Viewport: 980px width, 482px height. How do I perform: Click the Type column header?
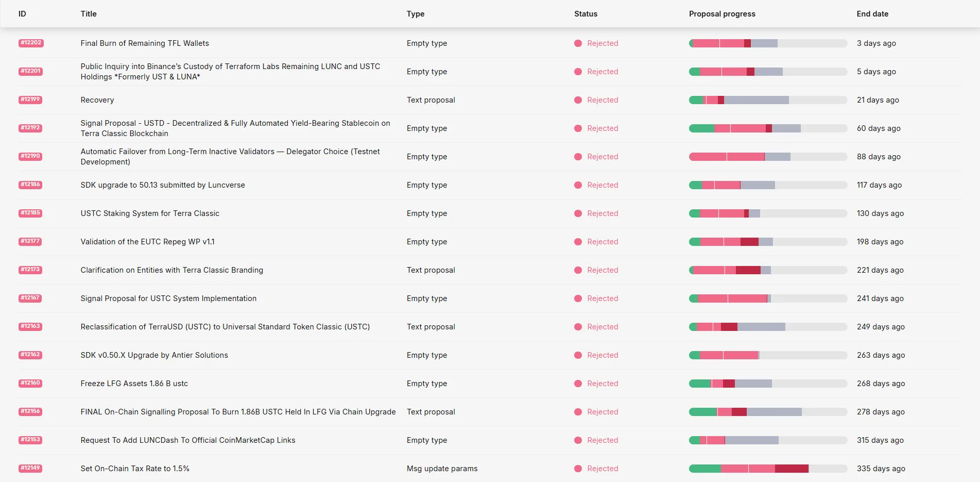(x=415, y=14)
